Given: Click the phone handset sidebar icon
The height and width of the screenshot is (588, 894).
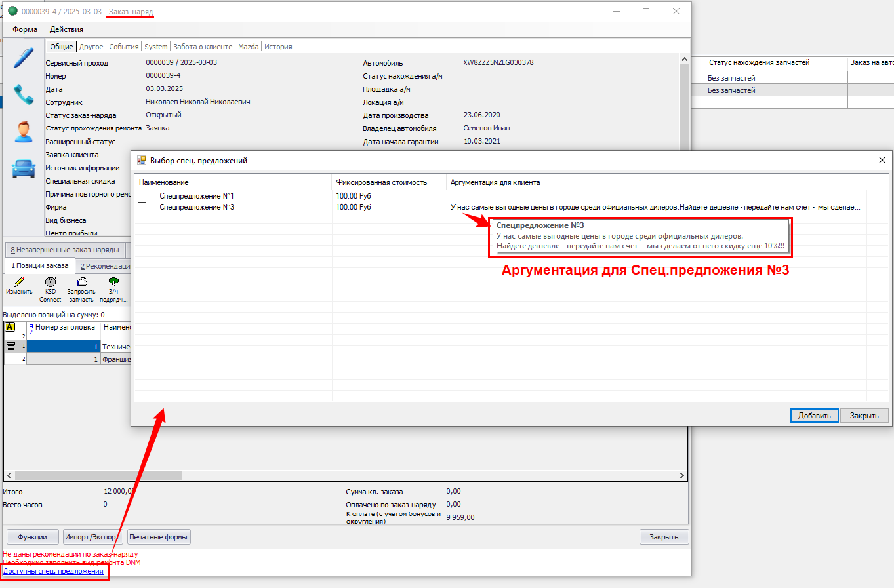Looking at the screenshot, I should point(24,94).
